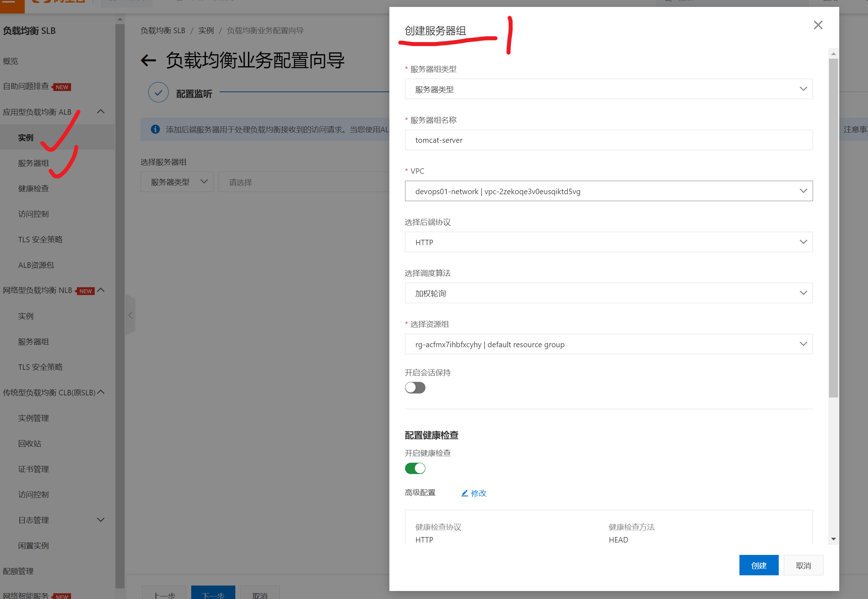
Task: Open the VPC devops01-network dropdown
Action: 608,191
